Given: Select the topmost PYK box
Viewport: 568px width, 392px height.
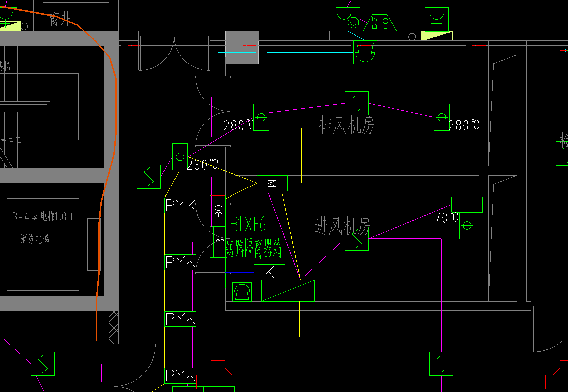Looking at the screenshot, I should click(x=180, y=205).
